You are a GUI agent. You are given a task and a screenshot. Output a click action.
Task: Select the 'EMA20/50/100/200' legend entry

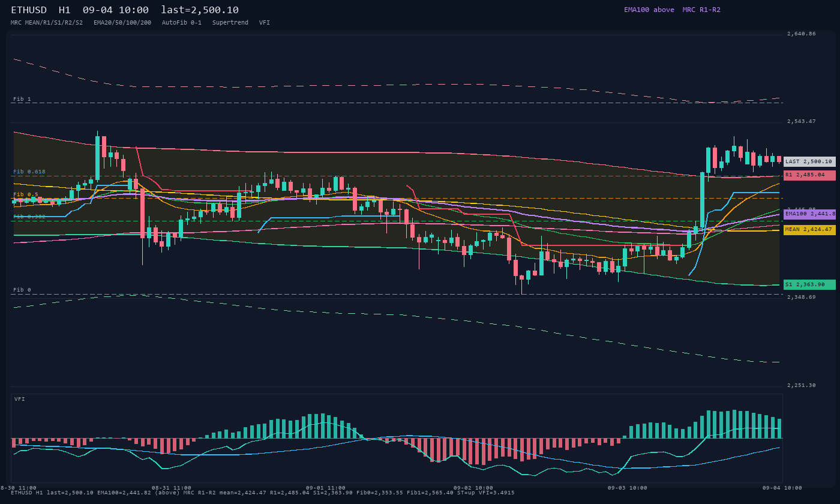click(122, 22)
